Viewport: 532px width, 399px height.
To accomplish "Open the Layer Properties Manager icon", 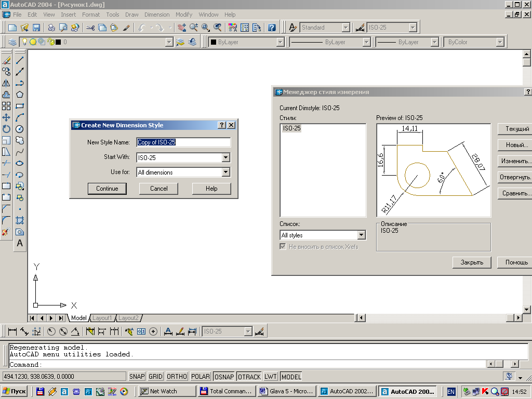I will coord(12,42).
